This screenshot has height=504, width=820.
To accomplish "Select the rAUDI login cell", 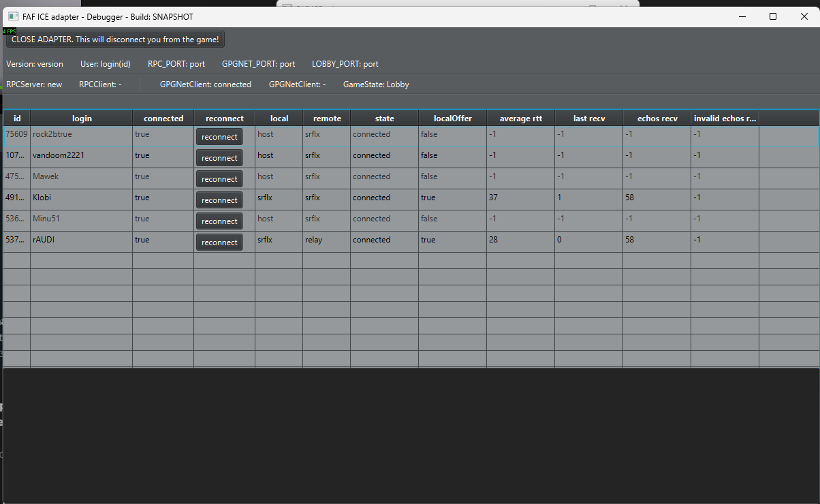I will (82, 242).
